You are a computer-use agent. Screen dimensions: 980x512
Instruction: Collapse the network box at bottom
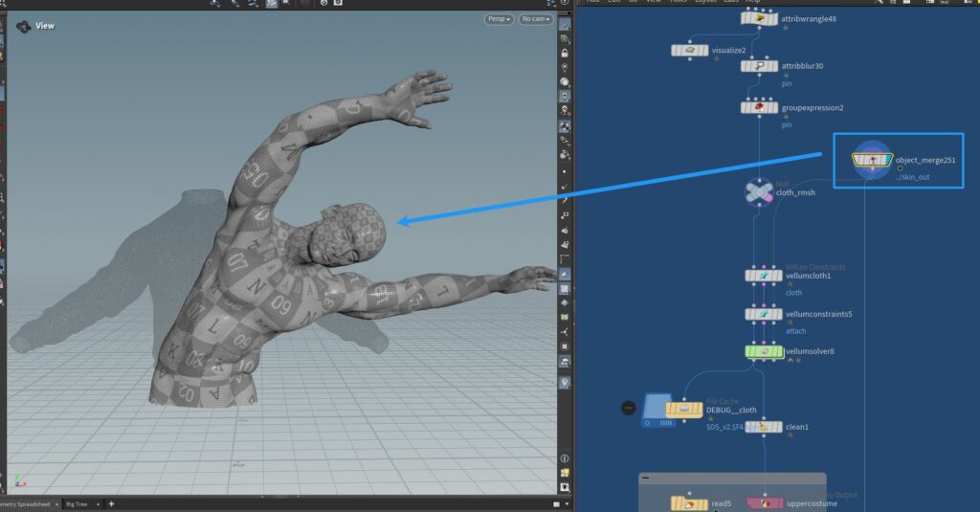click(646, 477)
